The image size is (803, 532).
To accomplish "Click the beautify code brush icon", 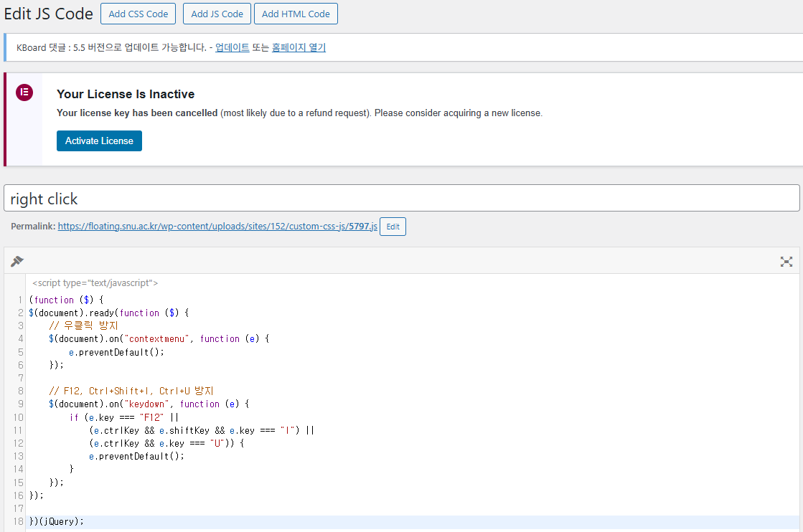I will coord(17,261).
